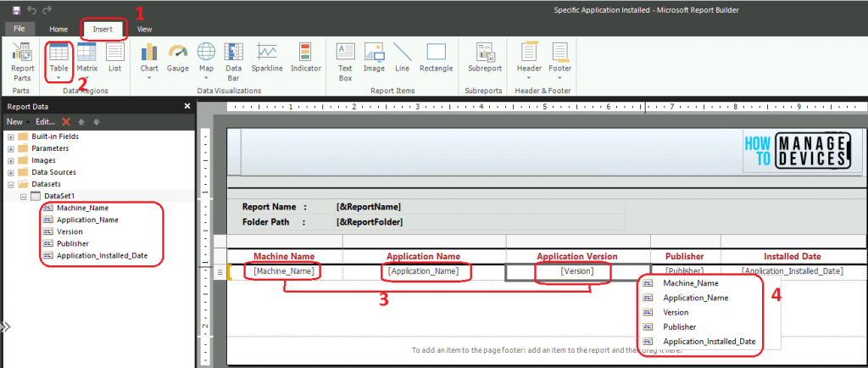Switch to the Home tab
This screenshot has height=368, width=868.
(x=58, y=30)
